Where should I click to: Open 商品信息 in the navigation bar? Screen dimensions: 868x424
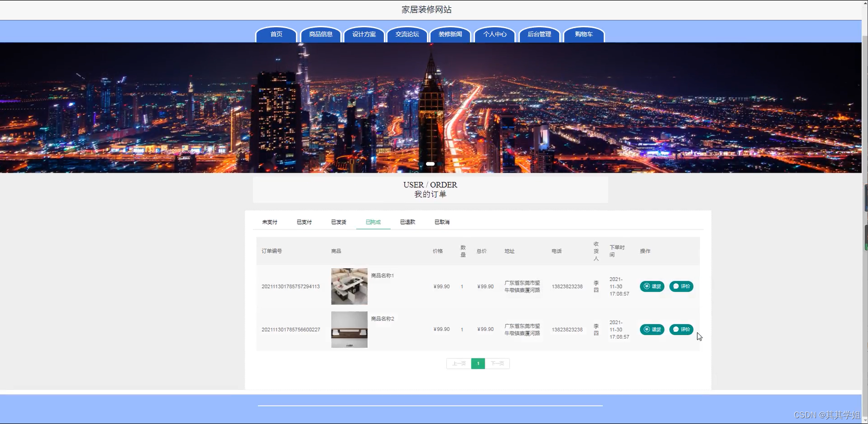pyautogui.click(x=321, y=34)
